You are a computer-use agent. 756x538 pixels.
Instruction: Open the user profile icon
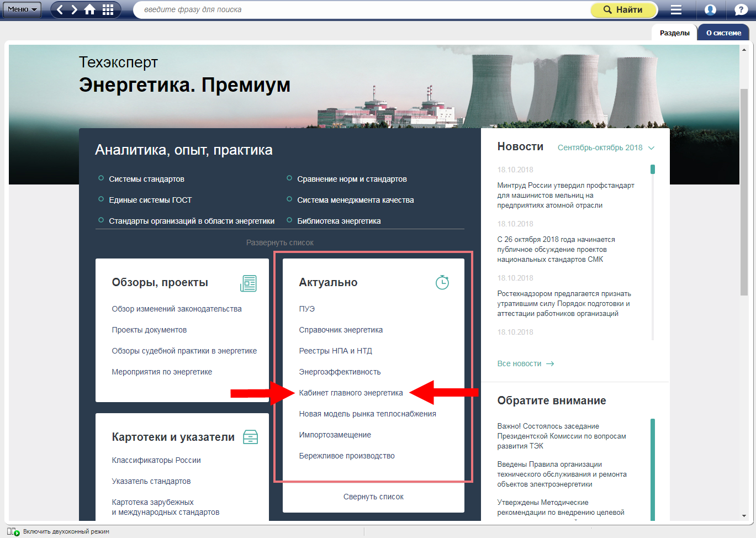(x=710, y=9)
